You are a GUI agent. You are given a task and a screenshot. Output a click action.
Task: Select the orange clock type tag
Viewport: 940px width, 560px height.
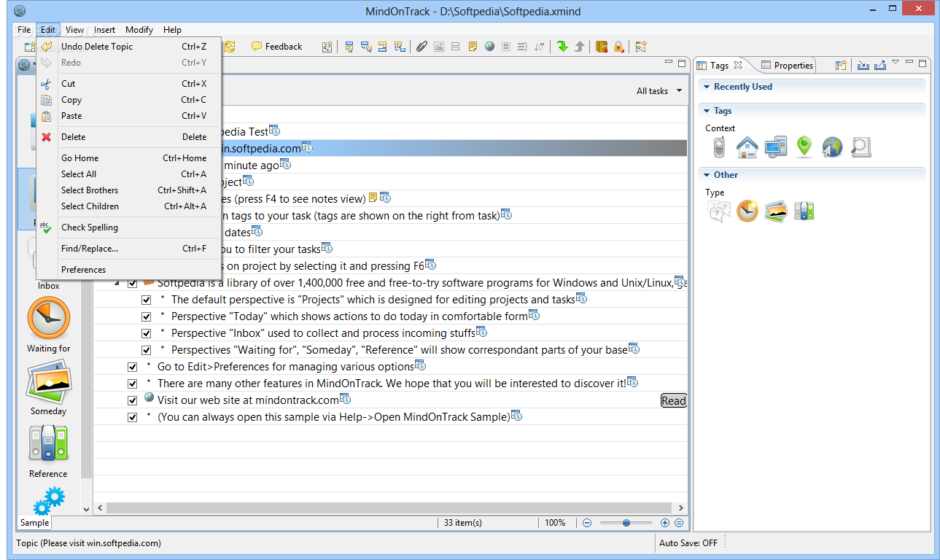tap(747, 211)
